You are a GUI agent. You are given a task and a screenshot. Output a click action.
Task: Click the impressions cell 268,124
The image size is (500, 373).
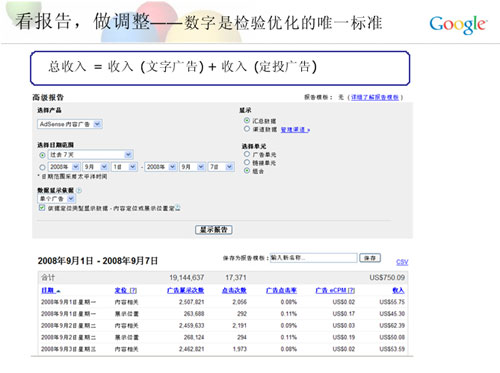194,337
